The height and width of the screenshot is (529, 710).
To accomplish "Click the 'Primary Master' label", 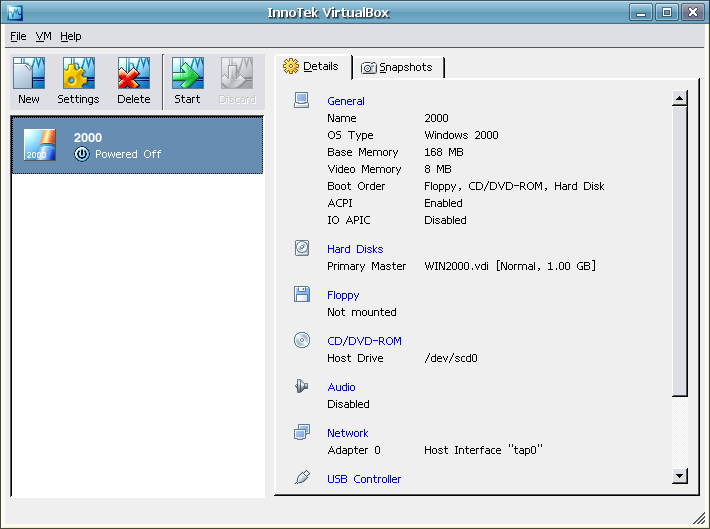I will 367,266.
